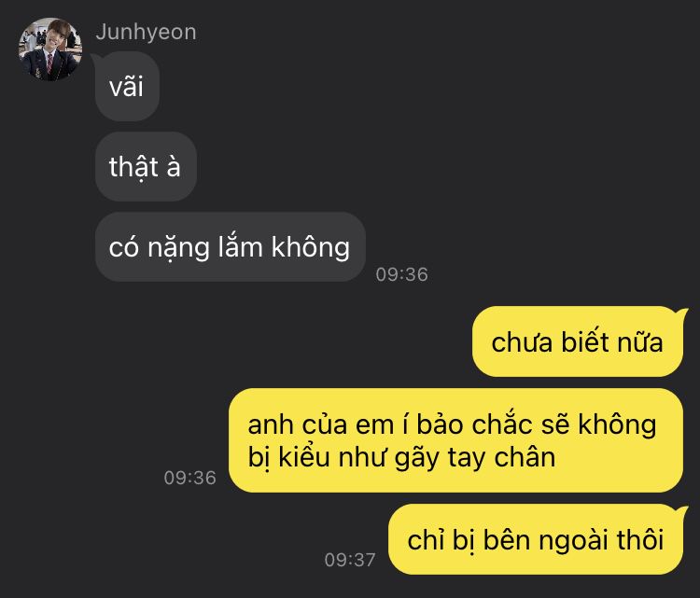Image resolution: width=700 pixels, height=598 pixels.
Task: Click the tail of the last yellow bubble
Action: click(682, 510)
